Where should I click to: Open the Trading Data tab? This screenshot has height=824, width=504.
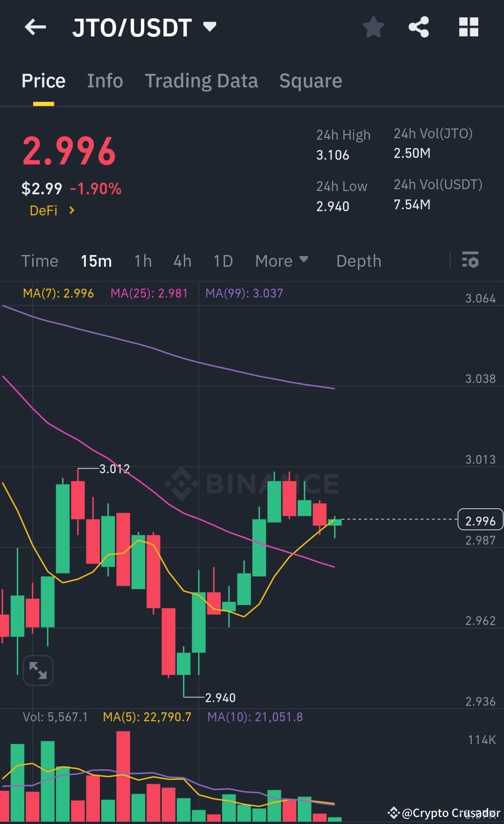(202, 80)
